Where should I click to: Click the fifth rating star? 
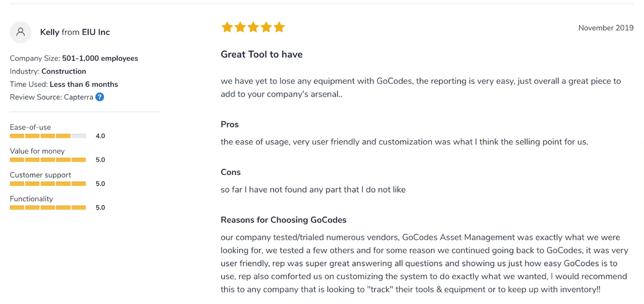pyautogui.click(x=279, y=27)
